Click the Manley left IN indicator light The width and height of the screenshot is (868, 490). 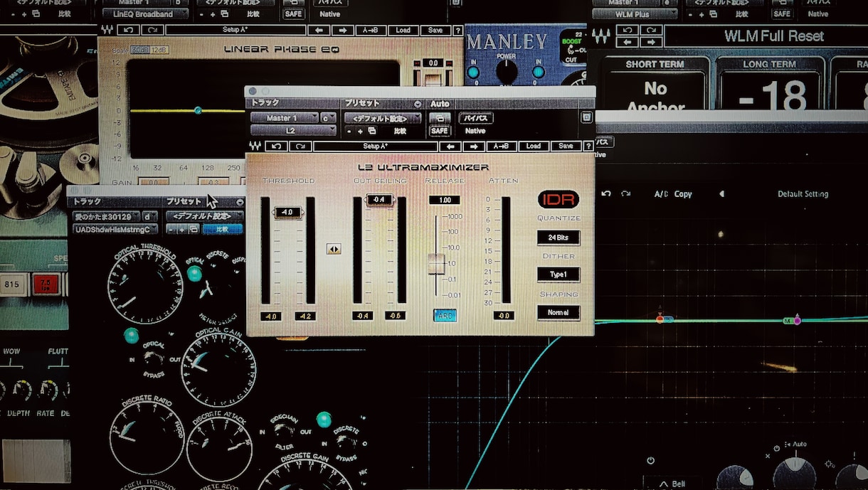pos(474,71)
